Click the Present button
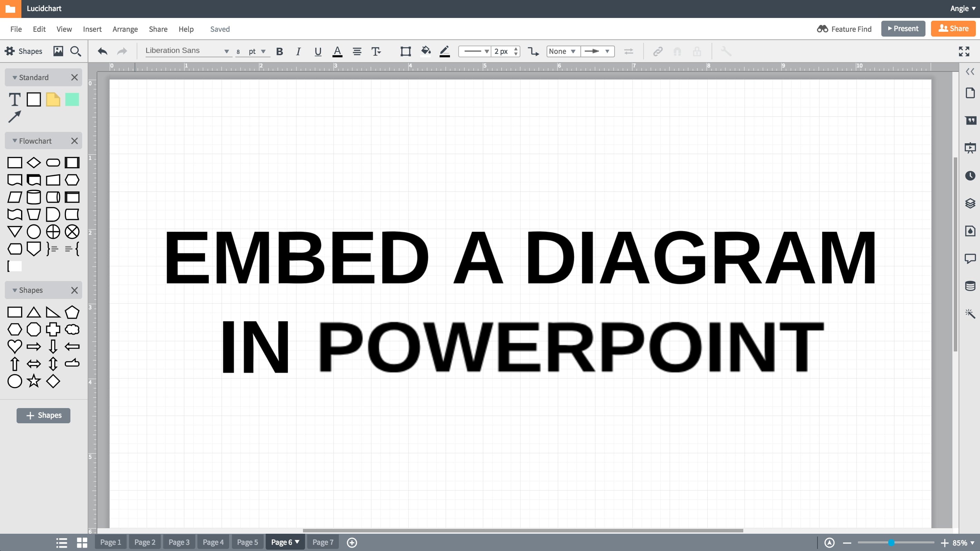 [x=903, y=29]
